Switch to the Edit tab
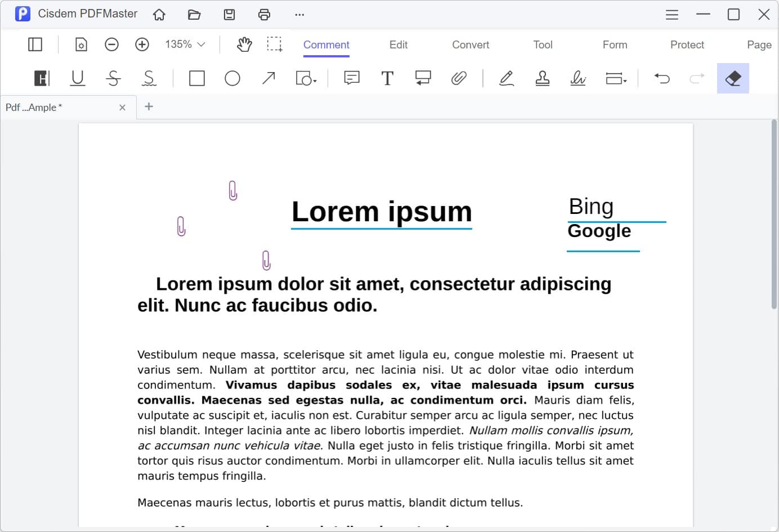Image resolution: width=779 pixels, height=532 pixels. pos(398,45)
